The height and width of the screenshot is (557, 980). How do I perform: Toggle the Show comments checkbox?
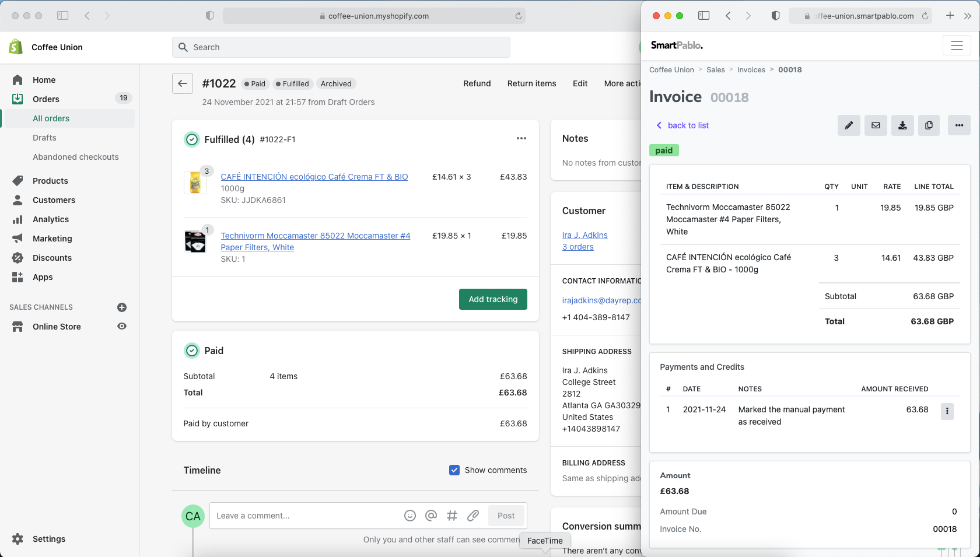pyautogui.click(x=454, y=470)
